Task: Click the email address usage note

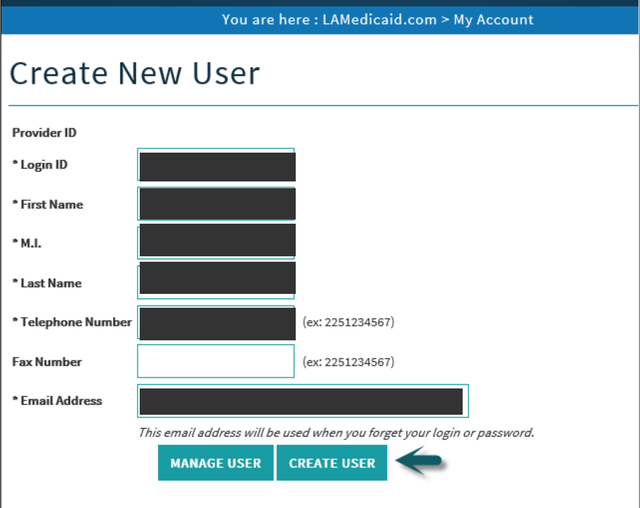Action: click(x=336, y=433)
